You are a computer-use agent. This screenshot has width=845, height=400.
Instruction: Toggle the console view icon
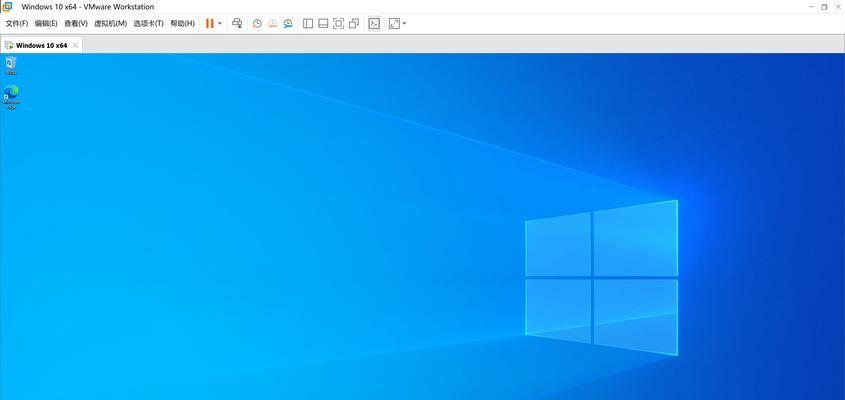point(374,24)
